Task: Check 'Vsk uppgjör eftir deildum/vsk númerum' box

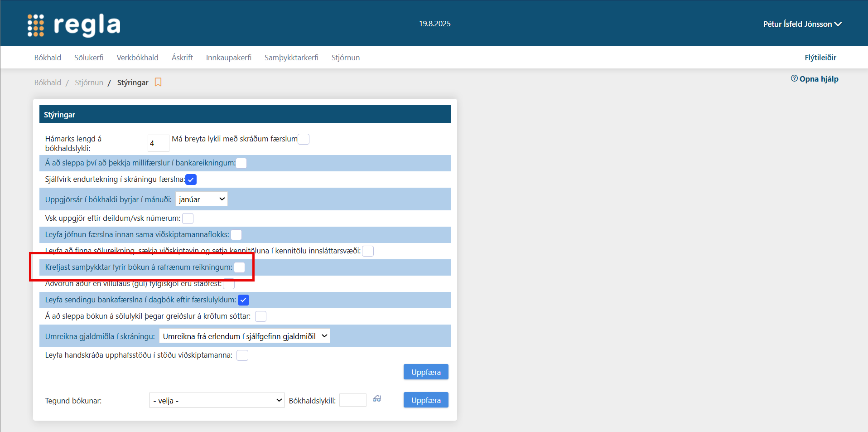Action: pyautogui.click(x=188, y=218)
